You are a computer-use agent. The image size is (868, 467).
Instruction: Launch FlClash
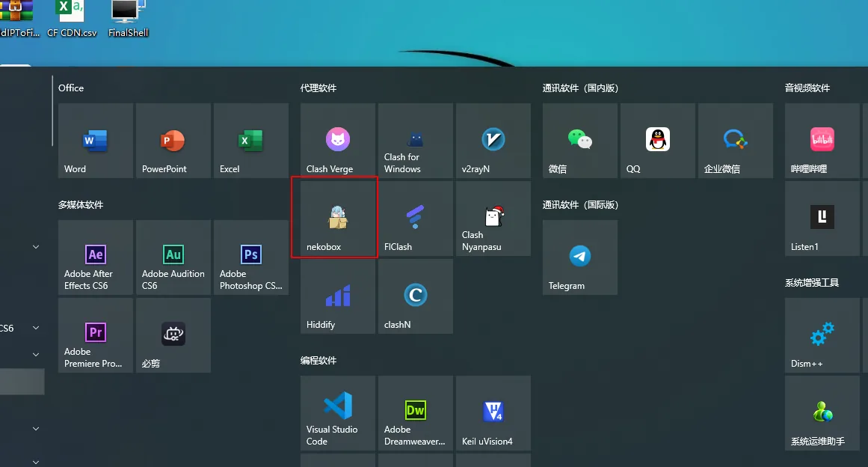(416, 219)
